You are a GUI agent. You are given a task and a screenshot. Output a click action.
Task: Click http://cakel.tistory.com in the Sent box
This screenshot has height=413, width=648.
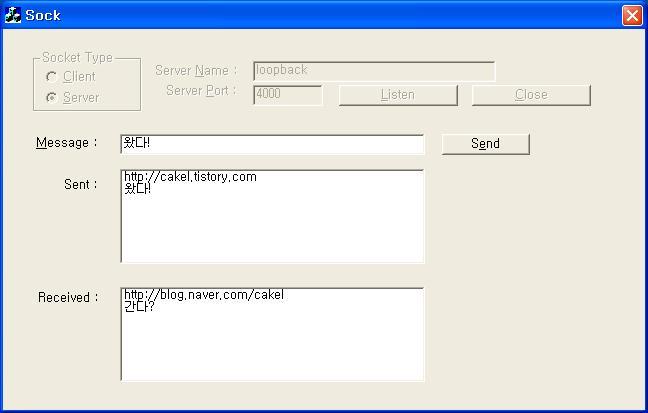click(190, 177)
